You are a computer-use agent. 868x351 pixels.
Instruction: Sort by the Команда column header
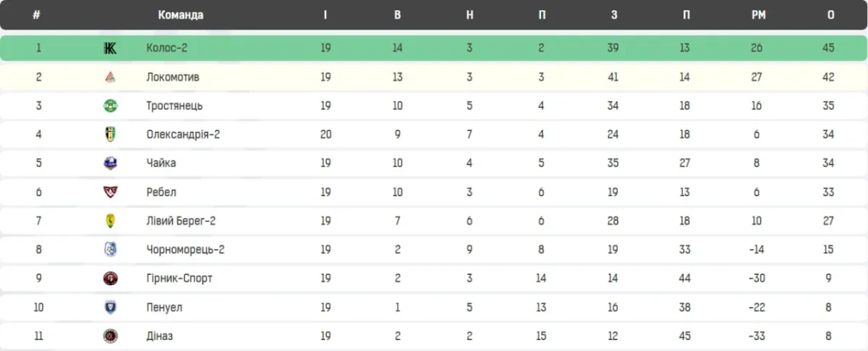tap(180, 15)
